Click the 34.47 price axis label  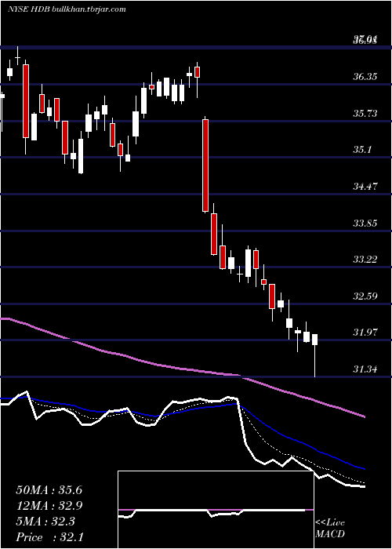click(365, 187)
